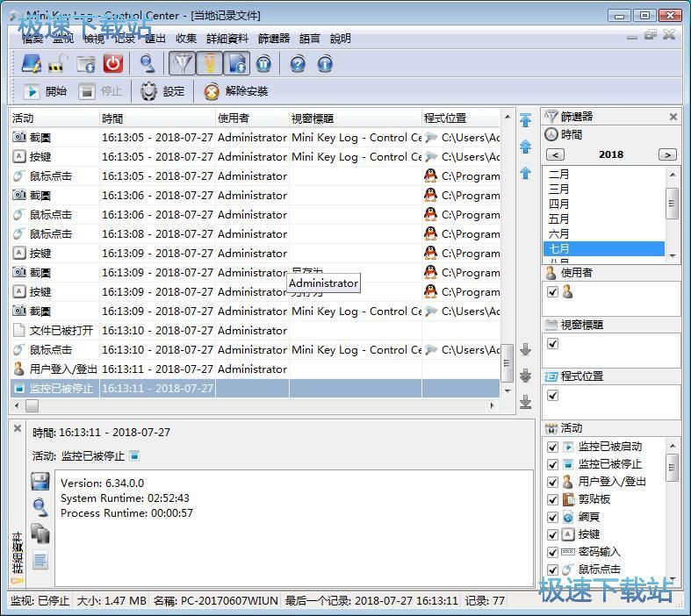691x616 pixels.
Task: Click the padlock icon in toolbar
Action: [57, 63]
